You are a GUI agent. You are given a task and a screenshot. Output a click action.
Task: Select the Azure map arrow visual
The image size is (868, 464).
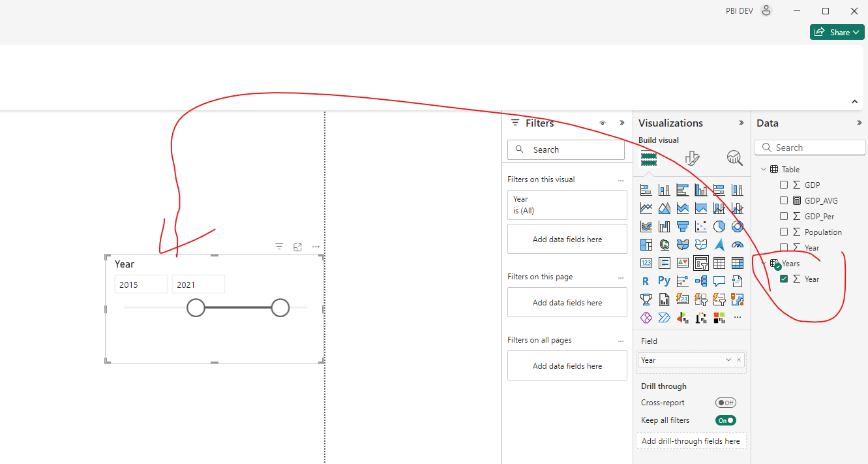(719, 245)
